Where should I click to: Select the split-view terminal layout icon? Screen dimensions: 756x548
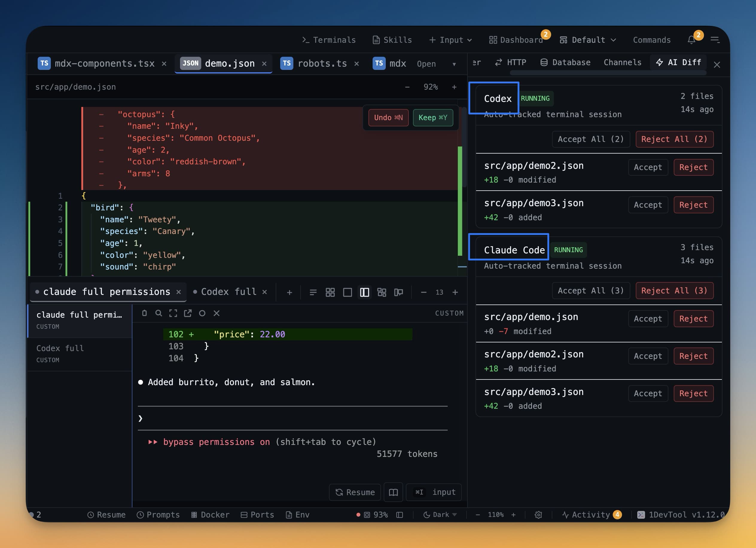(364, 292)
